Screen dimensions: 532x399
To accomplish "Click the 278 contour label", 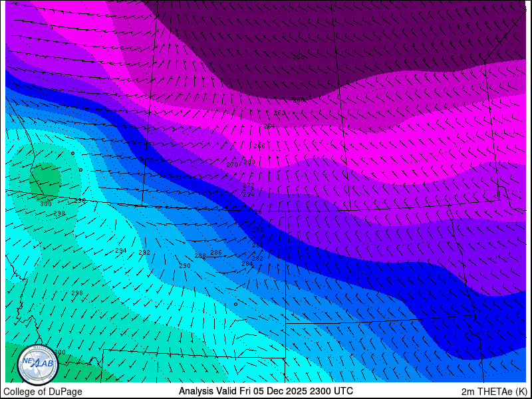I will click(258, 230).
